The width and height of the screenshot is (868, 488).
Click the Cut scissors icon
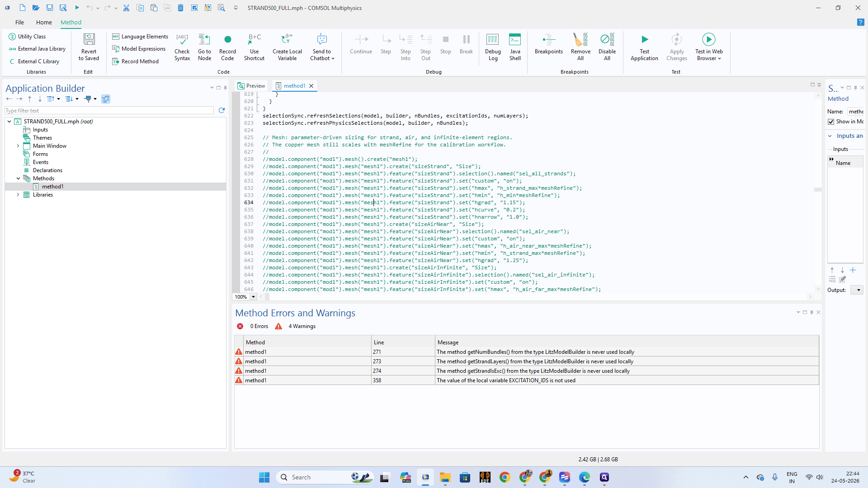pyautogui.click(x=126, y=8)
